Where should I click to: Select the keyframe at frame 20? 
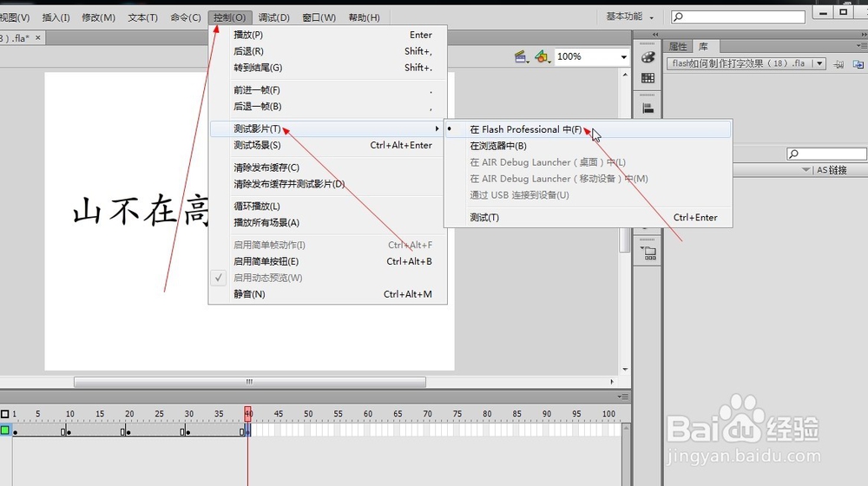point(128,430)
